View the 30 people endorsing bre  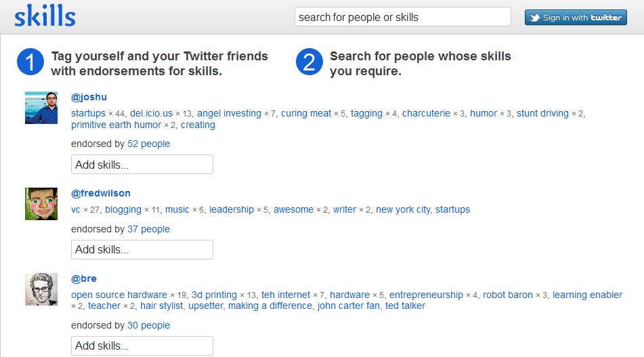click(148, 325)
